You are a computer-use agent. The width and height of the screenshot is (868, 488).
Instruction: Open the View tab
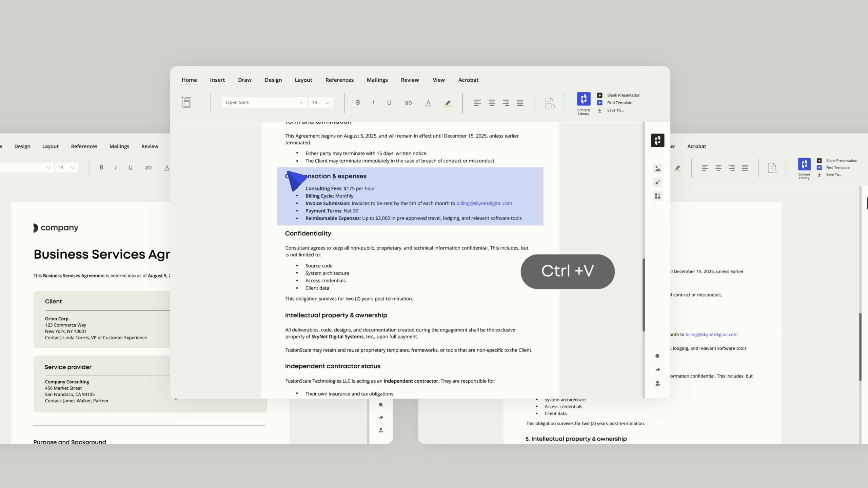point(439,80)
